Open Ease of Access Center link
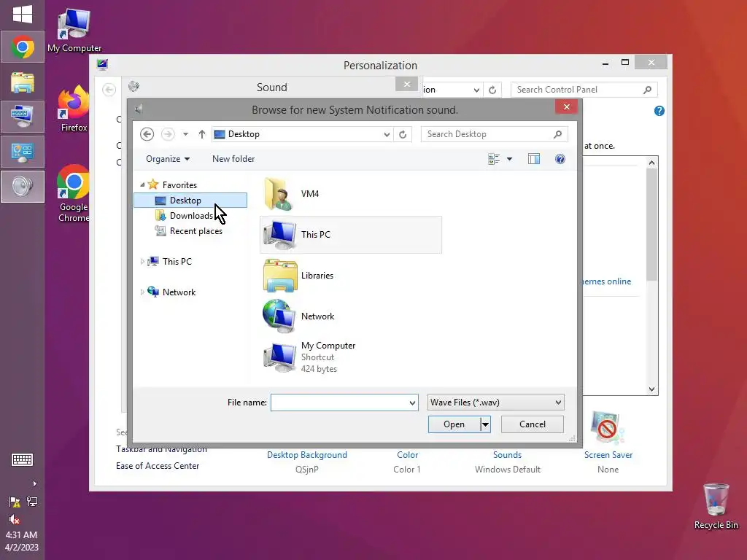This screenshot has height=560, width=747. tap(158, 466)
